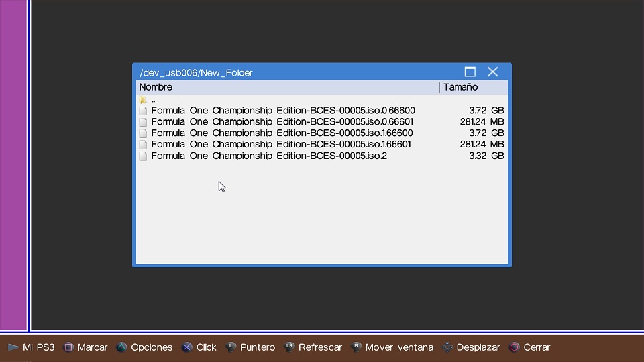This screenshot has width=644, height=362.
Task: Click the /dev_usb006/New_Folder path title
Action: [x=196, y=73]
